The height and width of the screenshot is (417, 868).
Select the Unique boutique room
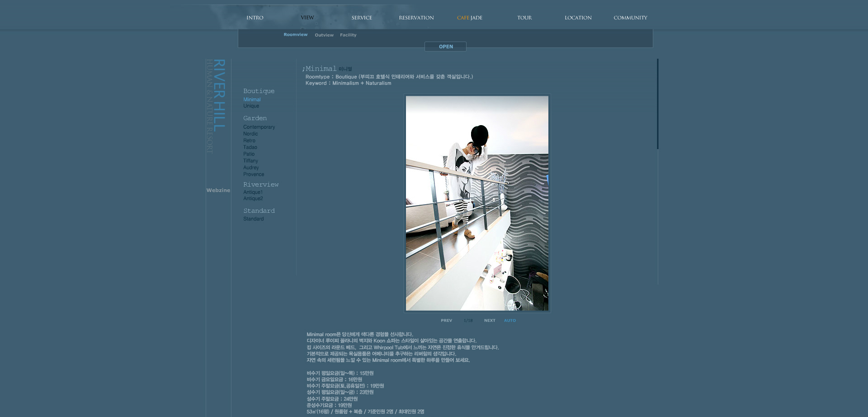click(251, 106)
